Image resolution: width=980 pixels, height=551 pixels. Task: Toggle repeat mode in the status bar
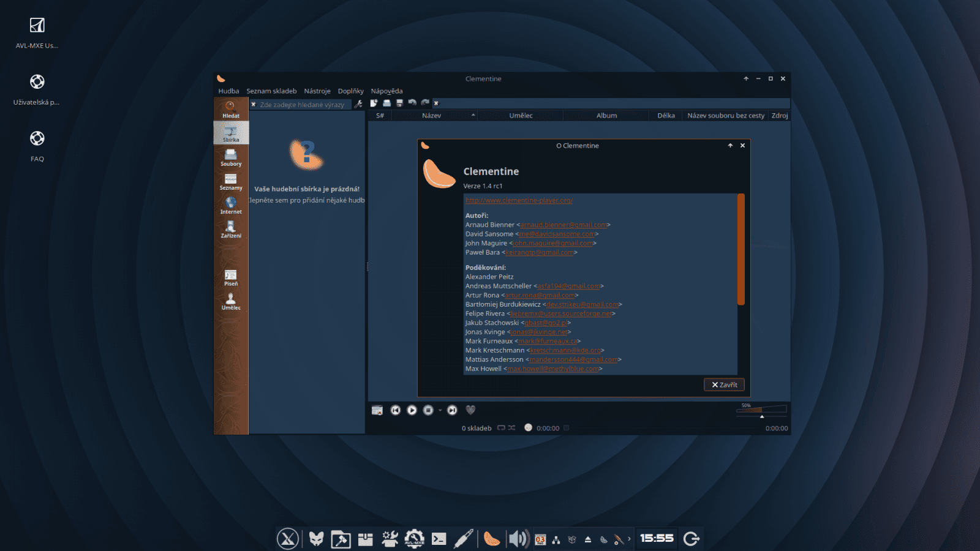(x=501, y=428)
